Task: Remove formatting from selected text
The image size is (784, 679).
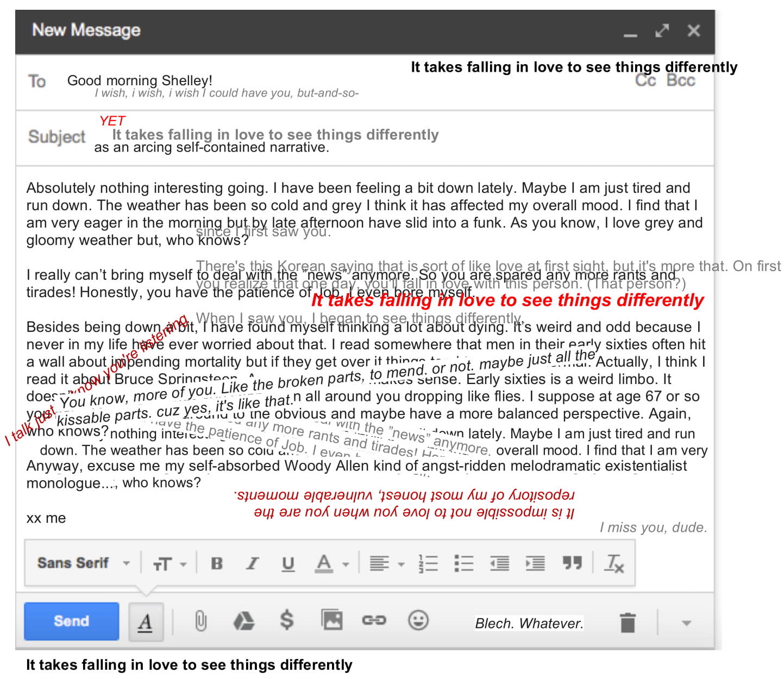Action: pyautogui.click(x=614, y=563)
